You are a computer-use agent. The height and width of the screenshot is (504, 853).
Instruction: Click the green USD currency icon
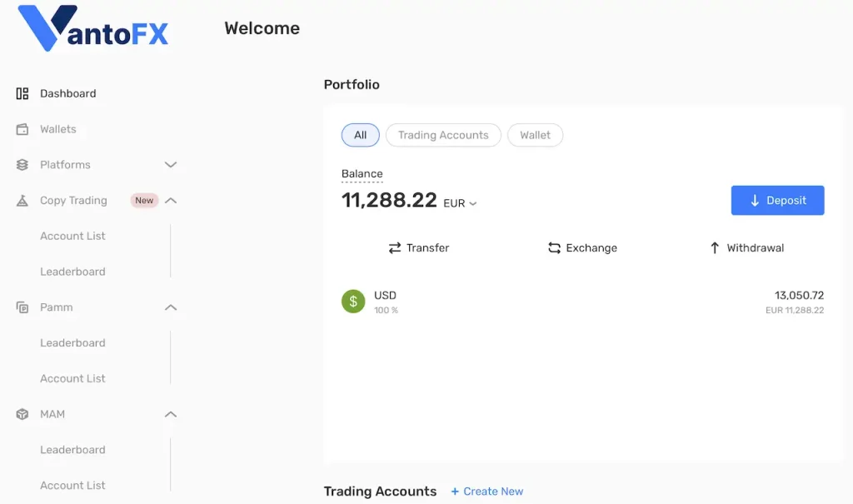(352, 301)
